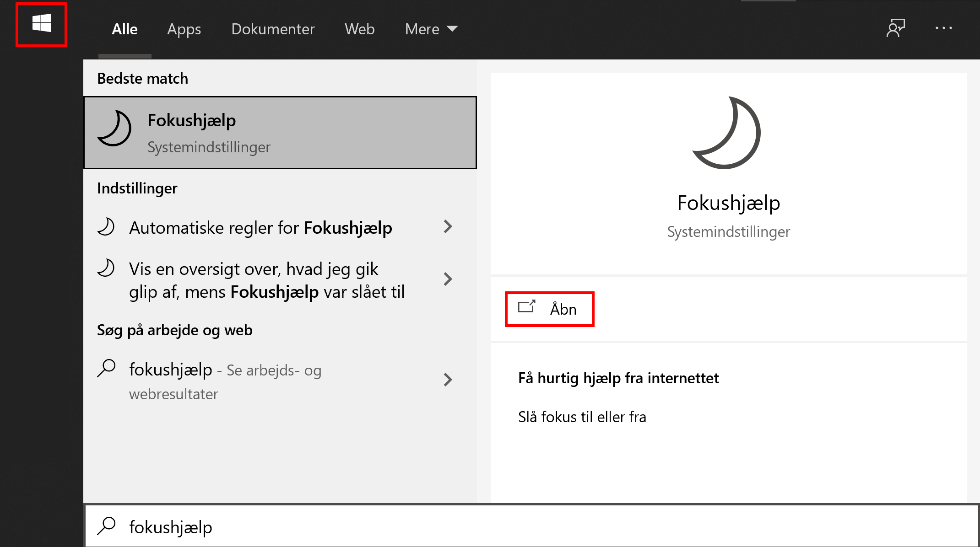Click the Windows Start logo icon

[x=41, y=24]
